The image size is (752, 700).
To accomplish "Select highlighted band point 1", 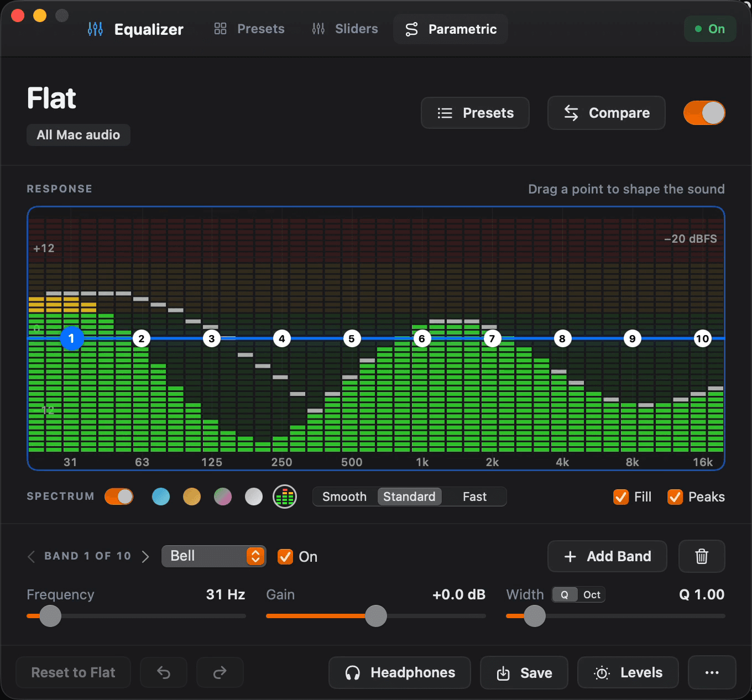I will click(x=71, y=338).
